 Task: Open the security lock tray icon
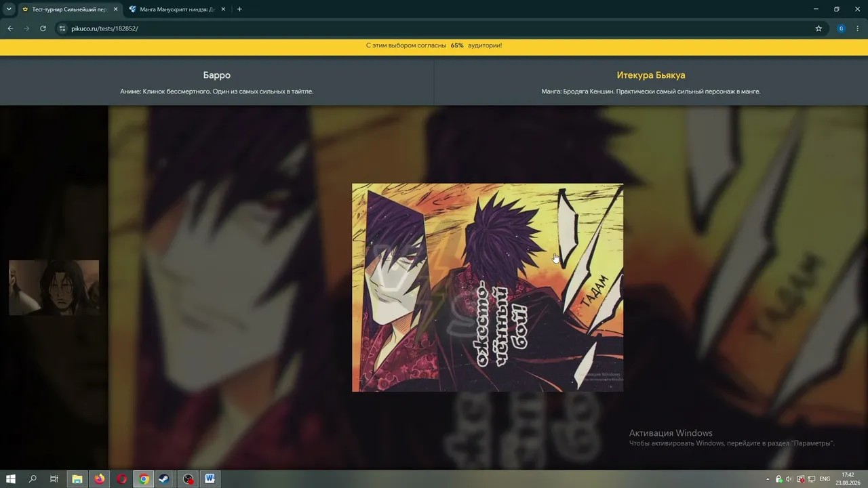point(778,479)
